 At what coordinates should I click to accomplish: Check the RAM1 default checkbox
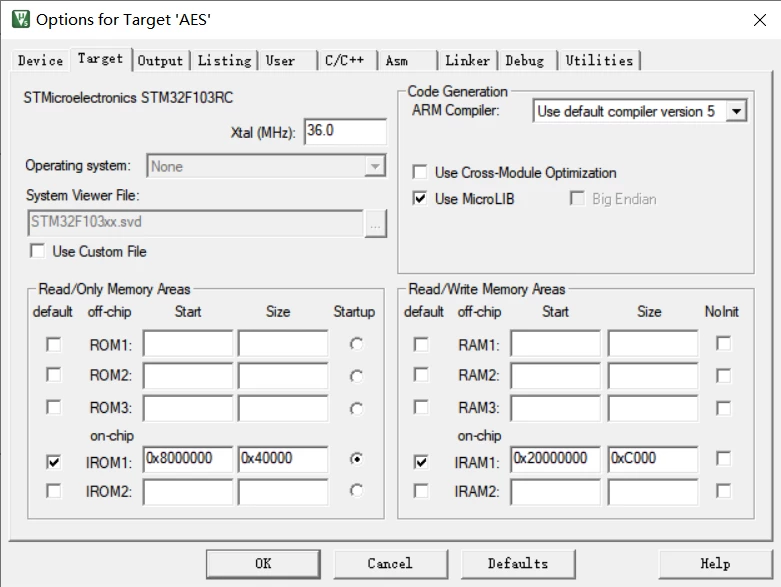(x=421, y=345)
